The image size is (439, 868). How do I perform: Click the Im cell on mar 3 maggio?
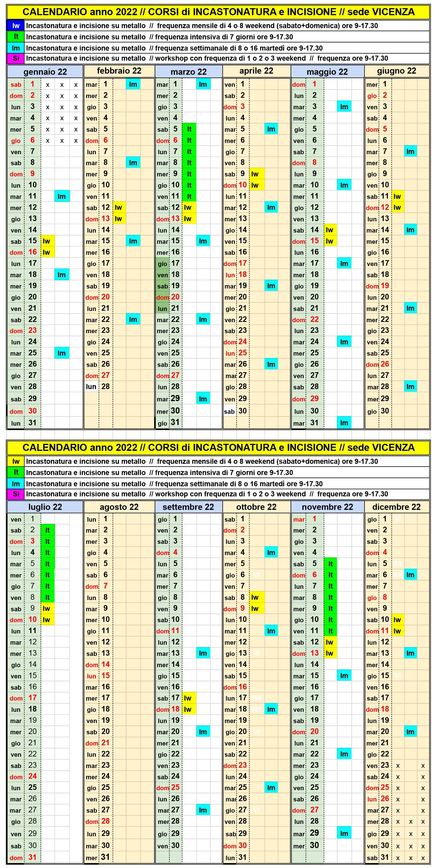(344, 106)
